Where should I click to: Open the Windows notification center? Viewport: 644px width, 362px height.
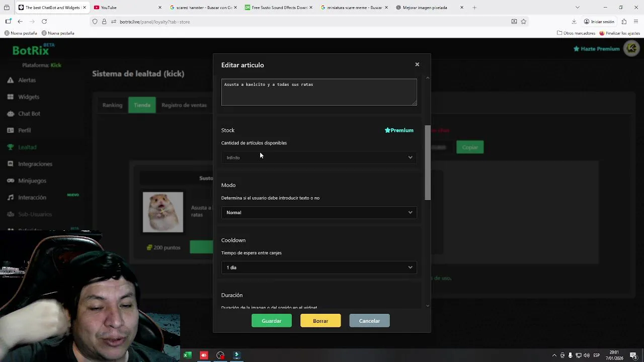click(x=633, y=355)
